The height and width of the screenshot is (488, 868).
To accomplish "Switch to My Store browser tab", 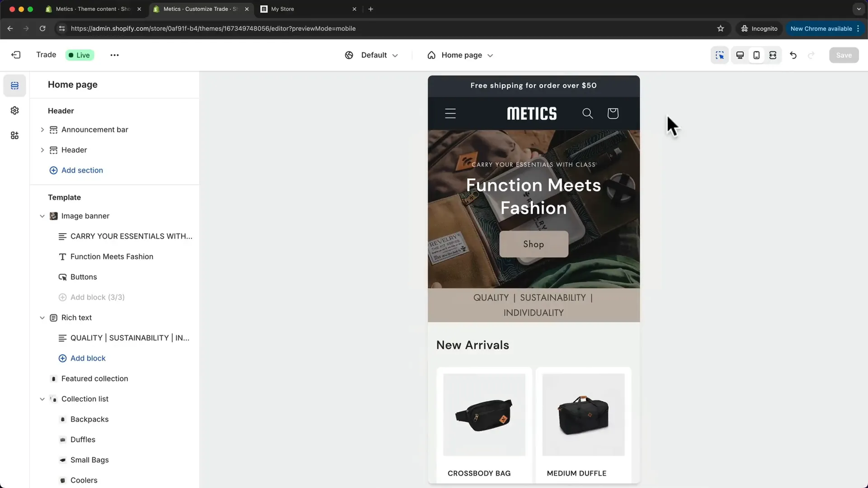I will 308,9.
